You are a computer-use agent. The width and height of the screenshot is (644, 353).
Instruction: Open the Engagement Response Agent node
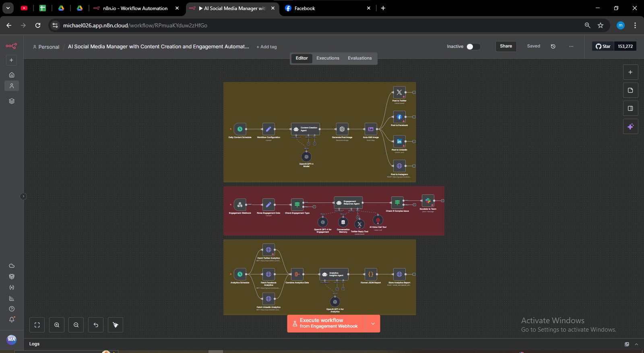click(x=348, y=202)
